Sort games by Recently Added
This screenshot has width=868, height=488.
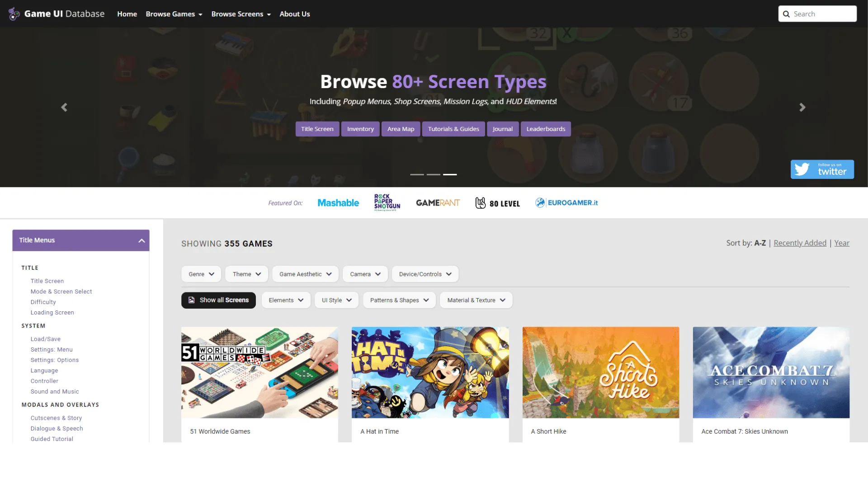[x=800, y=243]
